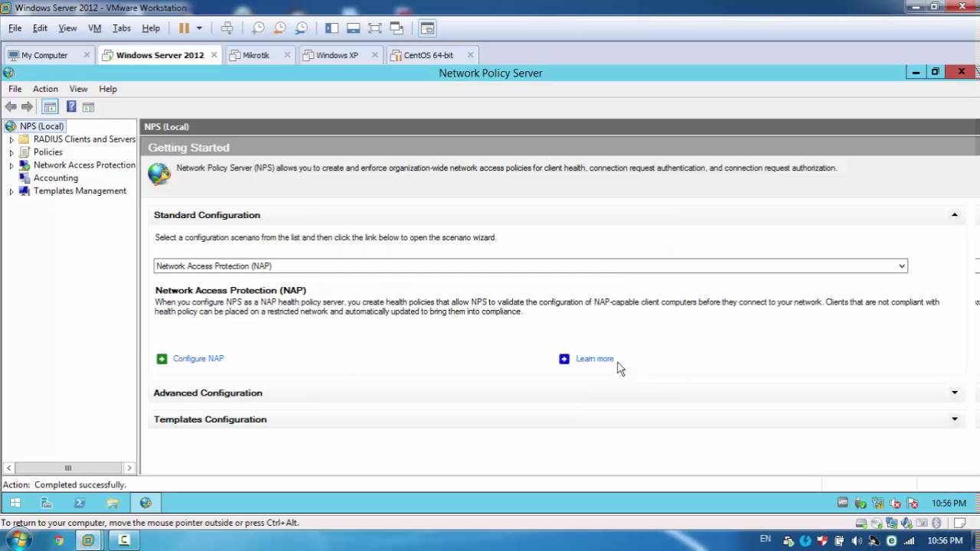Screen dimensions: 980x551
Task: Switch to the My Computer tab
Action: [x=44, y=55]
